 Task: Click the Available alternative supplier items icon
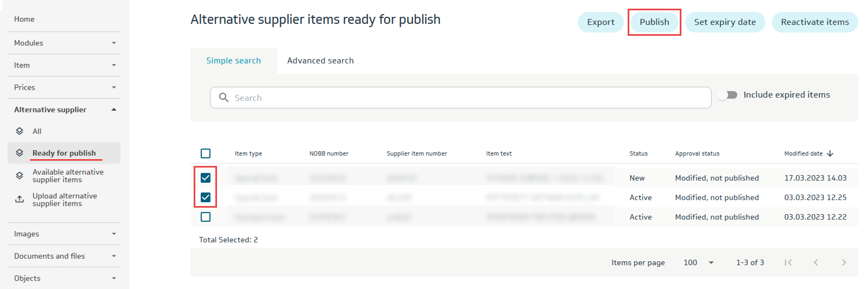point(20,175)
